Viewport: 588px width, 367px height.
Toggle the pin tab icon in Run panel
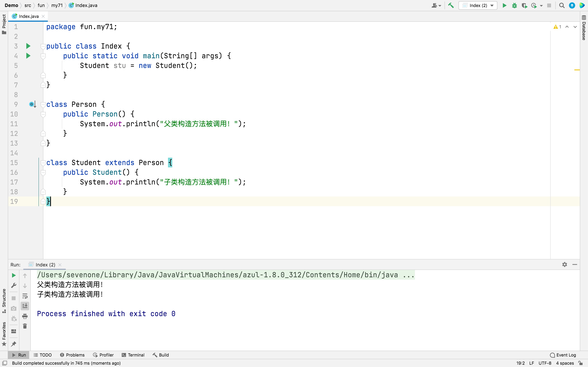click(x=14, y=344)
